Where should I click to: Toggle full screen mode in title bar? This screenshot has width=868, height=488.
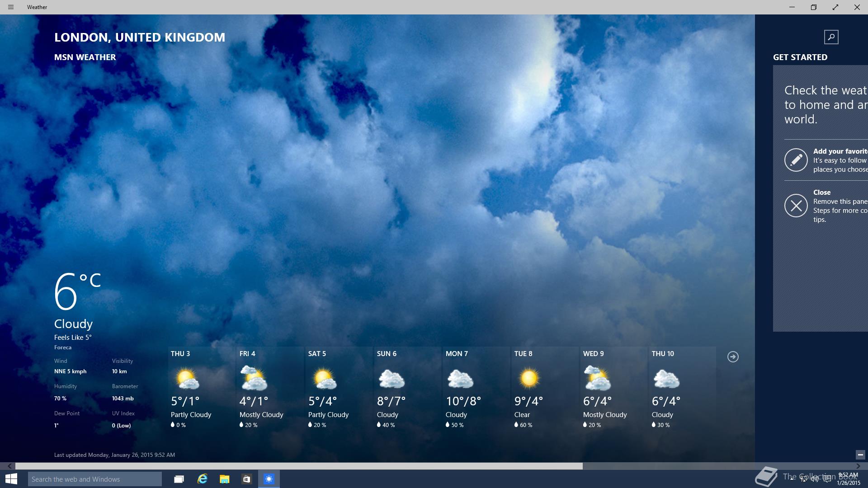pos(835,7)
